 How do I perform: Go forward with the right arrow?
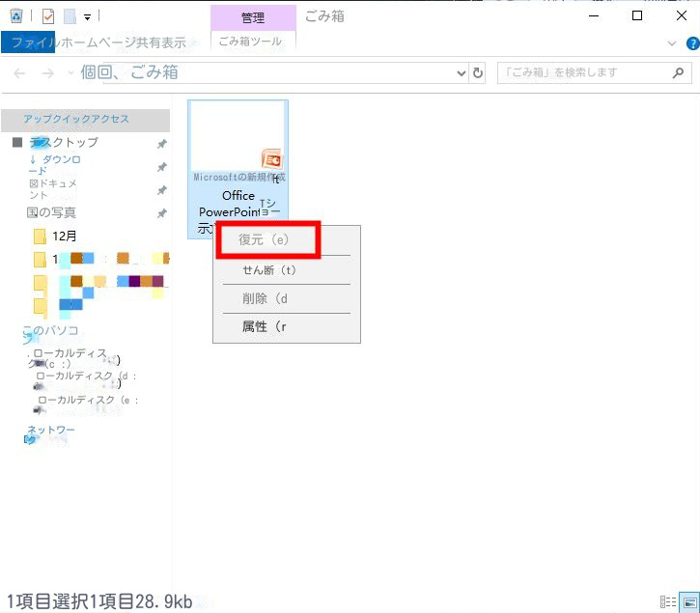pos(47,72)
